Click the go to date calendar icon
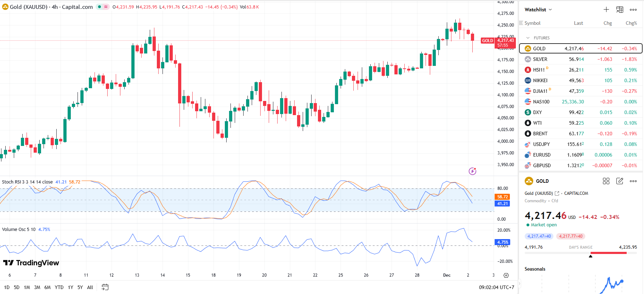Image resolution: width=644 pixels, height=294 pixels. click(x=105, y=287)
